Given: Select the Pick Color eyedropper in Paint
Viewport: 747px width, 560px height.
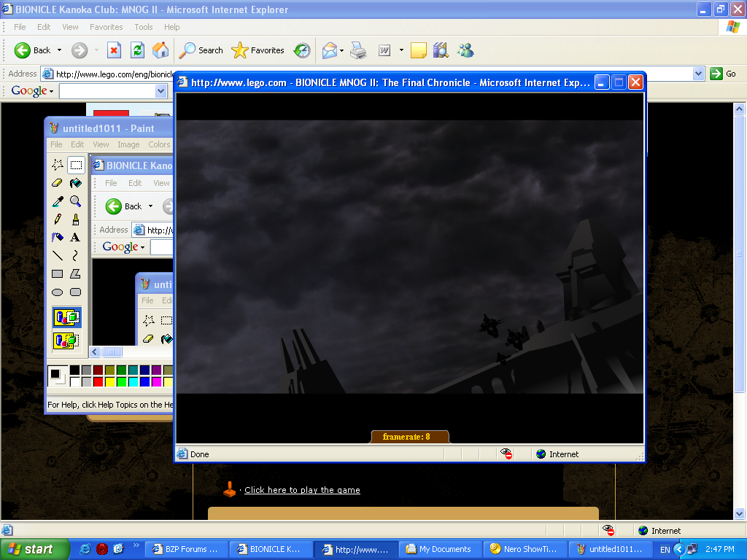Looking at the screenshot, I should tap(58, 201).
